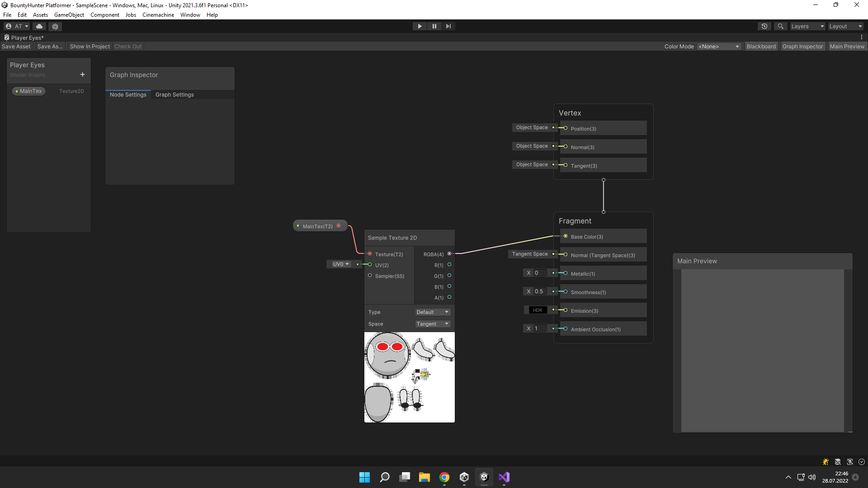Open the Color Mode dropdown
The height and width of the screenshot is (488, 868).
718,46
